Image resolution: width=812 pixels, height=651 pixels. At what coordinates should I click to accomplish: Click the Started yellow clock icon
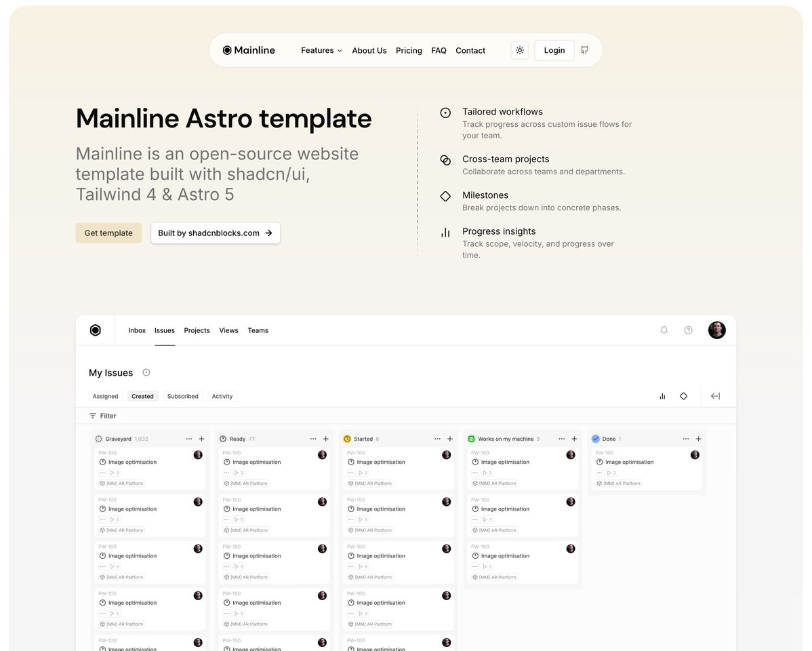tap(347, 439)
